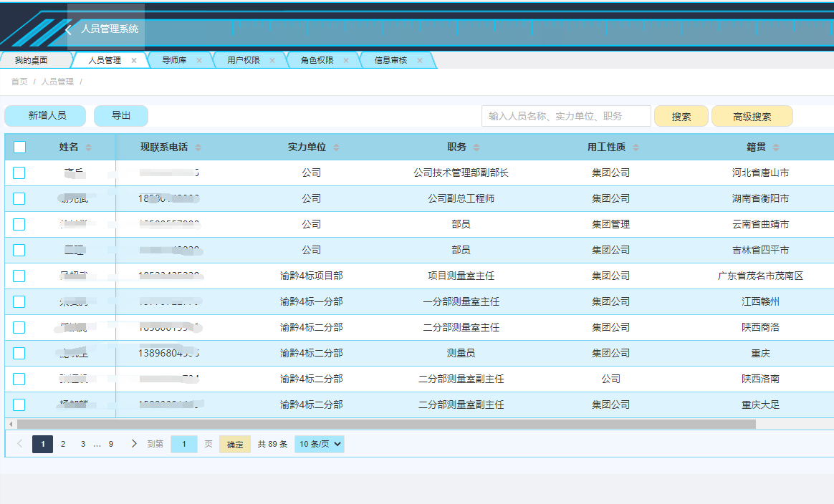Open the 10 条/页 page size dropdown
This screenshot has height=504, width=834.
point(319,444)
